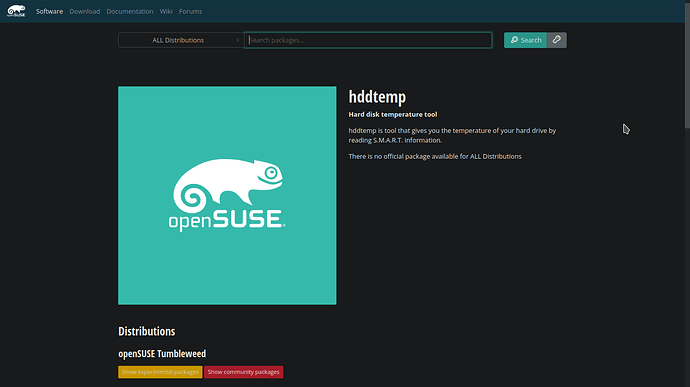Select 'Hard disk temperature tool' summary text
This screenshot has width=690, height=387.
[393, 114]
